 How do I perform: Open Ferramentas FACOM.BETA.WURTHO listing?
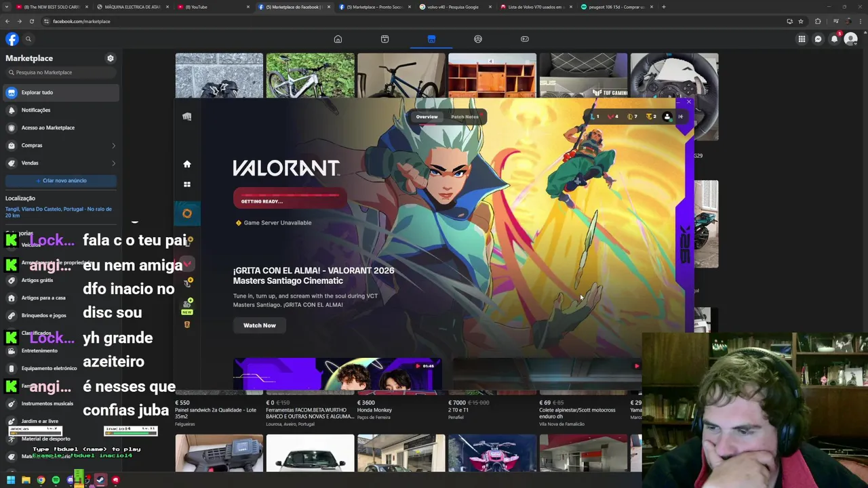point(309,412)
